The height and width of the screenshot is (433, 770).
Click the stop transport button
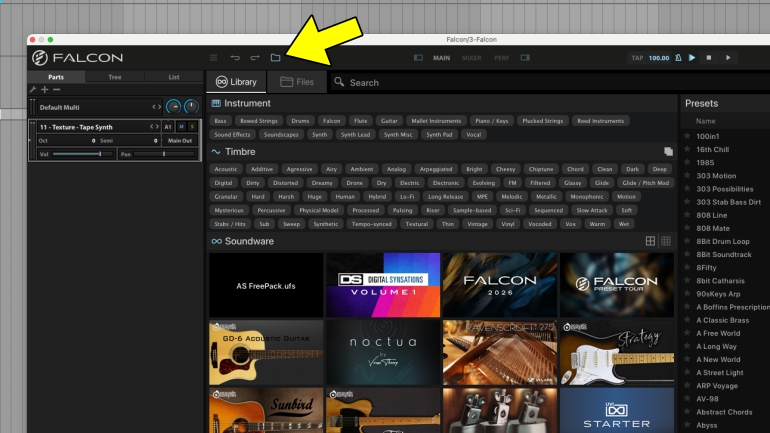[709, 58]
